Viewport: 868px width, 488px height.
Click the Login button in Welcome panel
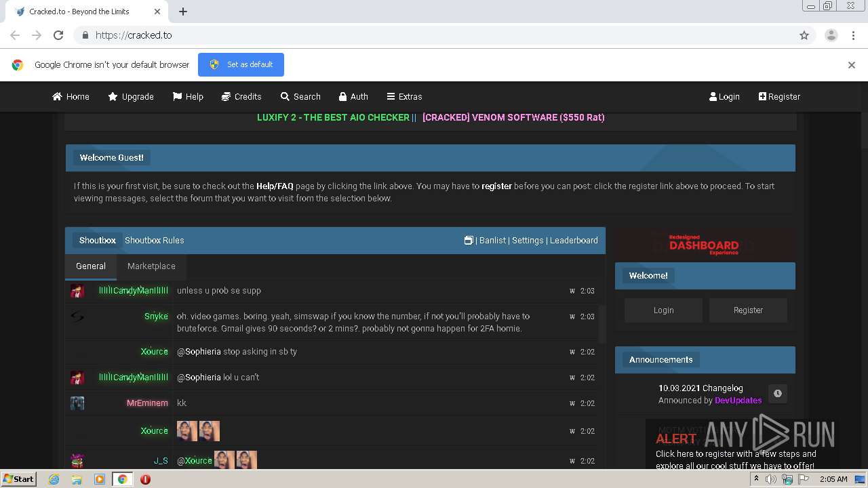(663, 310)
